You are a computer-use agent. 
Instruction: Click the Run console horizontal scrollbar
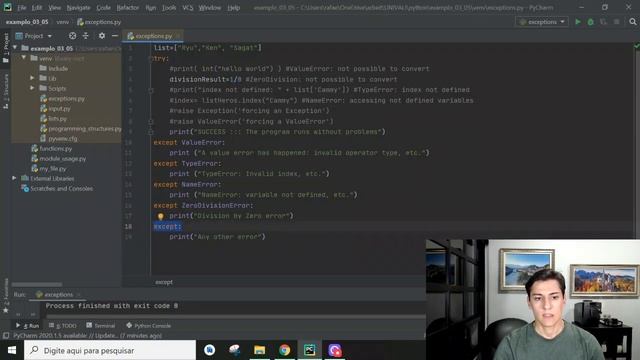pyautogui.click(x=236, y=316)
